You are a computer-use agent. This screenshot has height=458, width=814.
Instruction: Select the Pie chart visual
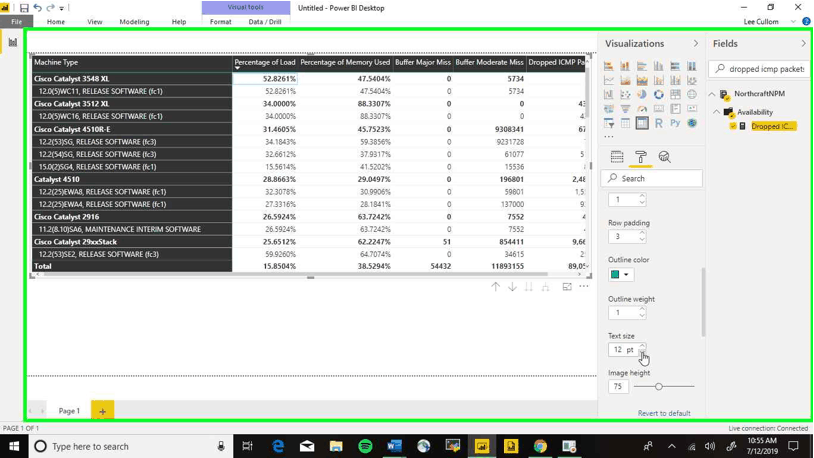[642, 95]
